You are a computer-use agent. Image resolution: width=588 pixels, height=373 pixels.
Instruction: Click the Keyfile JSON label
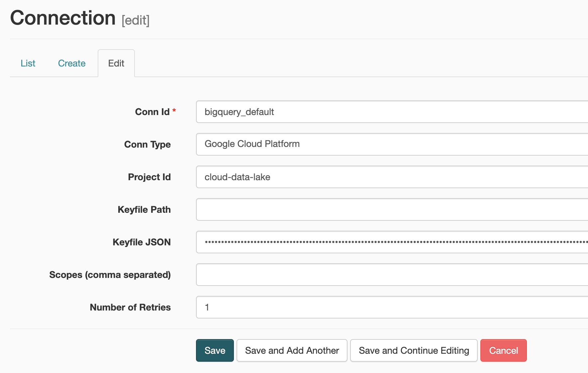pos(142,242)
